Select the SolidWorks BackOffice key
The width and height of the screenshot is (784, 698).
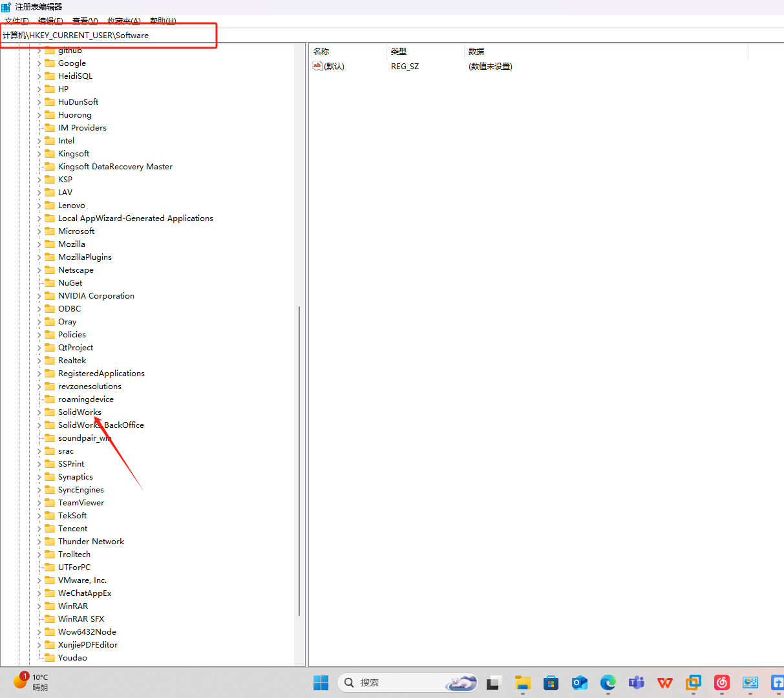click(101, 425)
